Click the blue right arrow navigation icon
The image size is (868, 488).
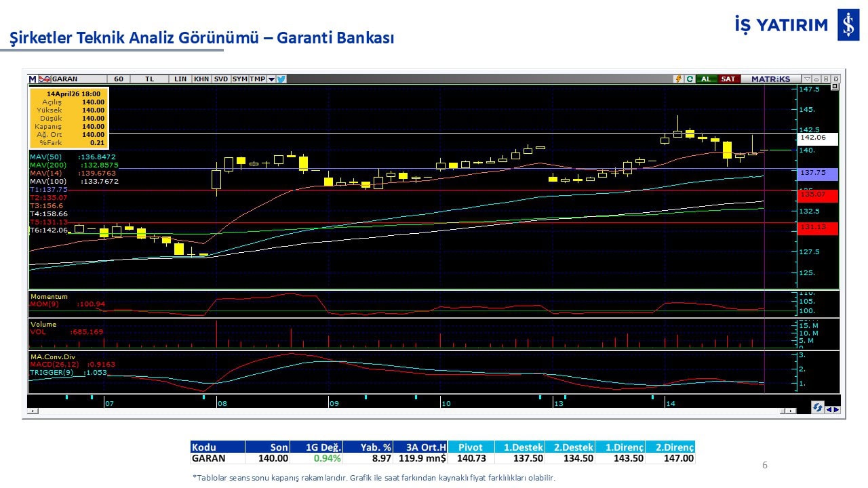coord(836,409)
